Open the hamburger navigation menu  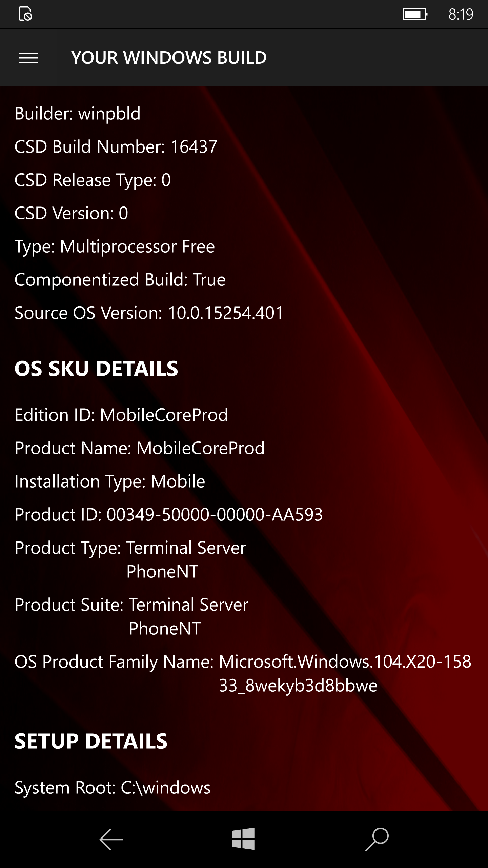coord(28,58)
